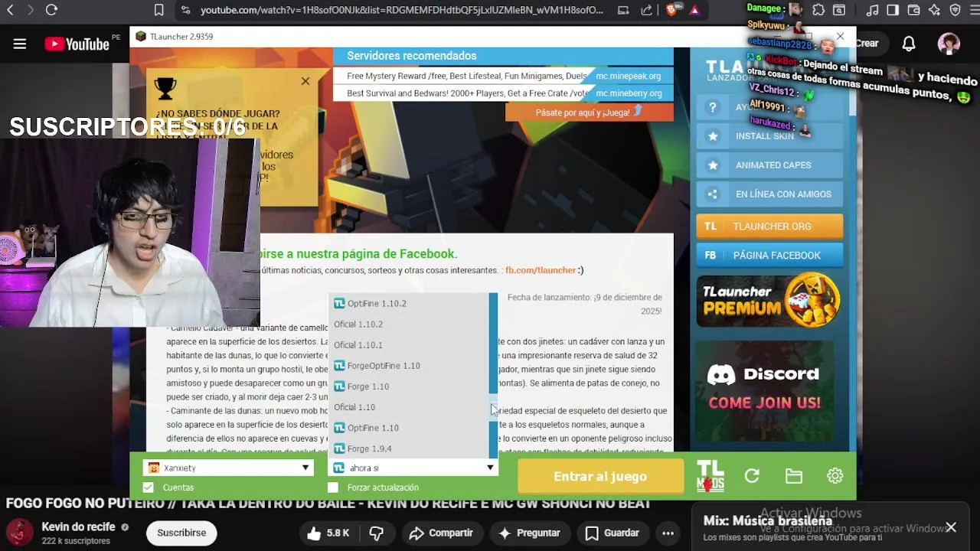980x551 pixels.
Task: Open the browser playlist music-note icon
Action: click(x=873, y=10)
